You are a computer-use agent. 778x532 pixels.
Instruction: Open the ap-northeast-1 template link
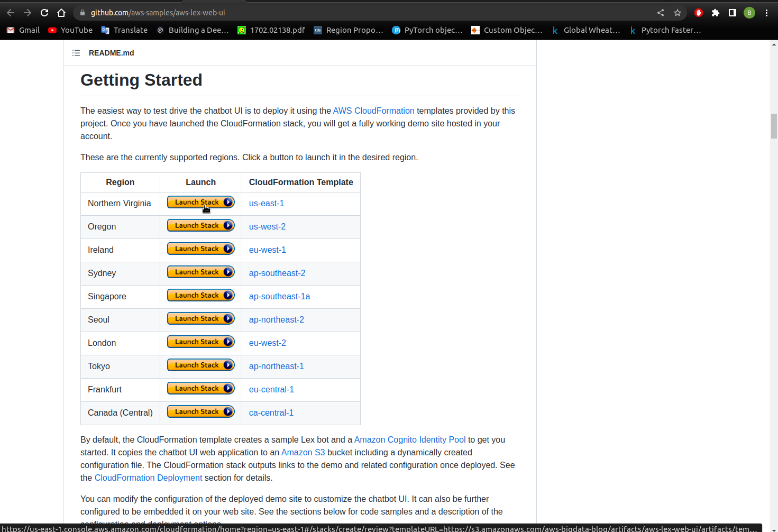coord(277,366)
